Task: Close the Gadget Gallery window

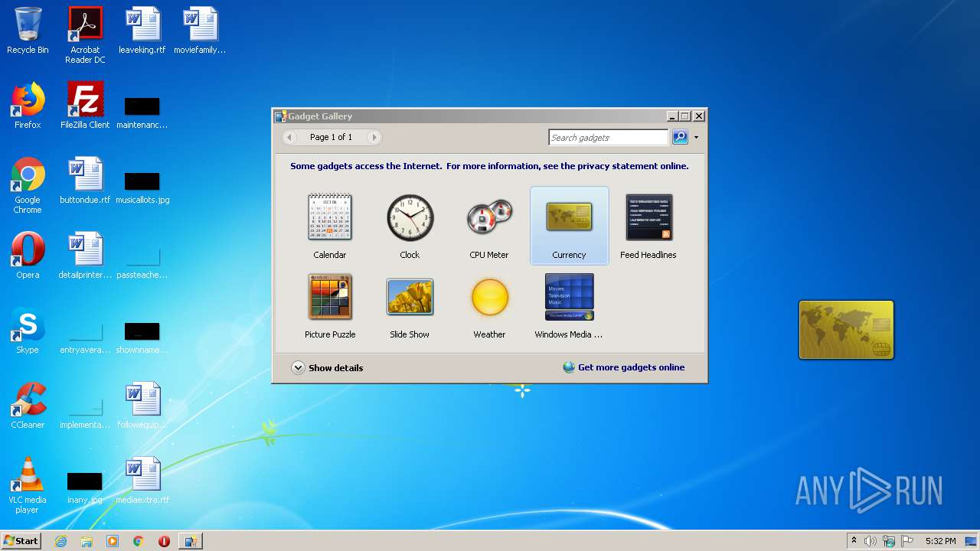Action: coord(698,116)
